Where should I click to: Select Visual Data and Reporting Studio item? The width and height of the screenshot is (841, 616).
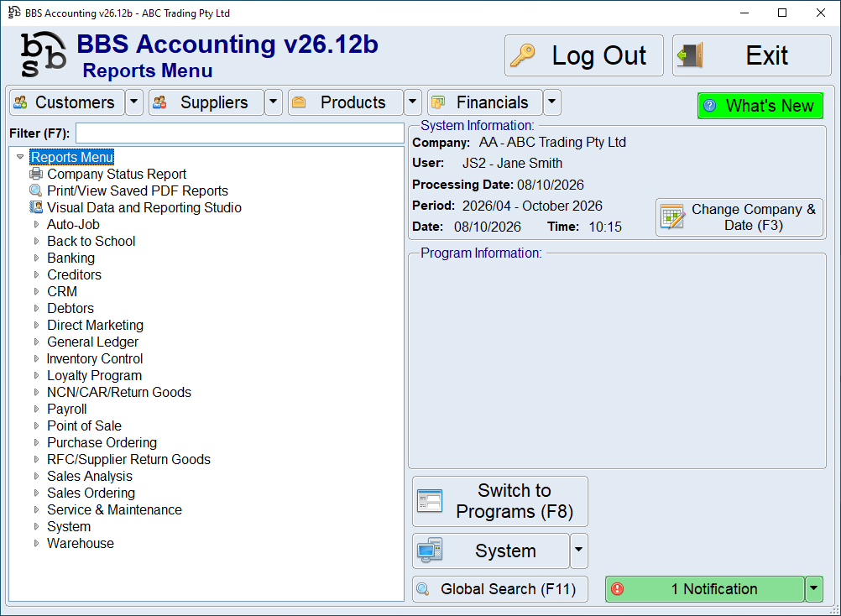click(x=144, y=207)
